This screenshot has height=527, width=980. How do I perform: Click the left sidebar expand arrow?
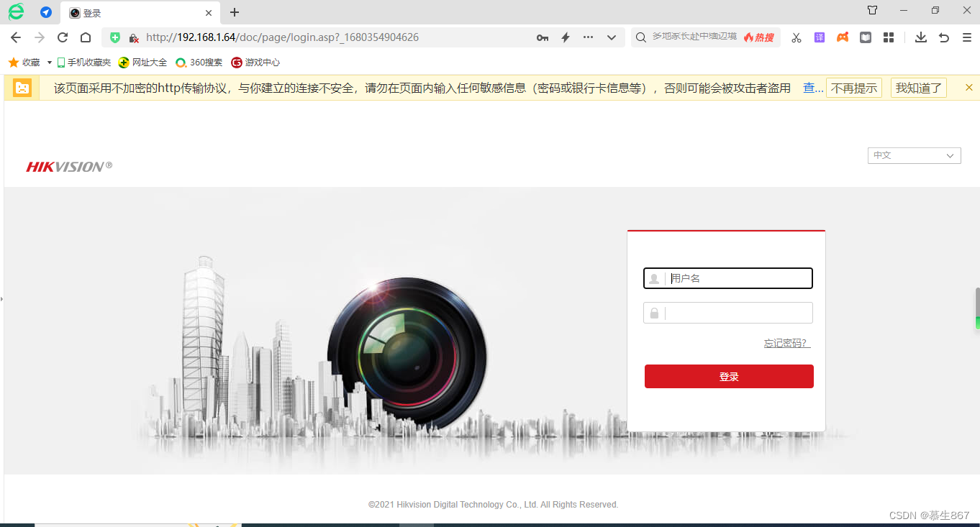click(1, 298)
